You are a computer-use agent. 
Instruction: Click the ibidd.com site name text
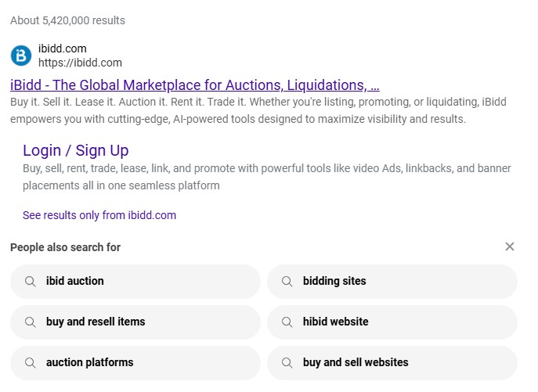click(63, 49)
